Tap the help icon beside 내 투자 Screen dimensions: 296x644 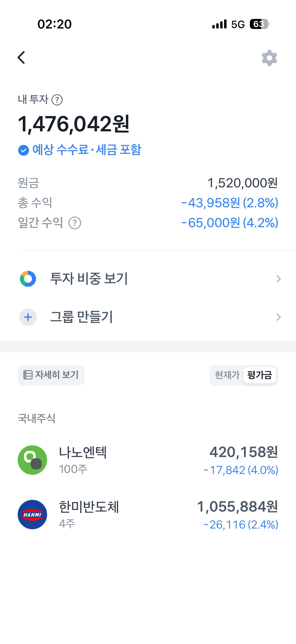point(57,100)
